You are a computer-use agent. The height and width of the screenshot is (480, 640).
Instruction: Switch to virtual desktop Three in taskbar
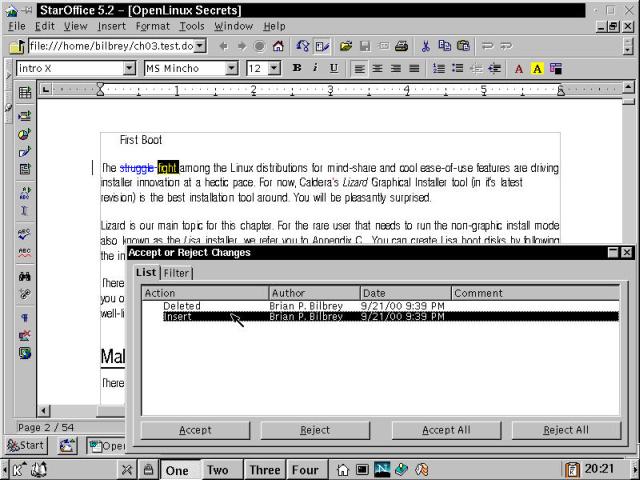[x=265, y=470]
